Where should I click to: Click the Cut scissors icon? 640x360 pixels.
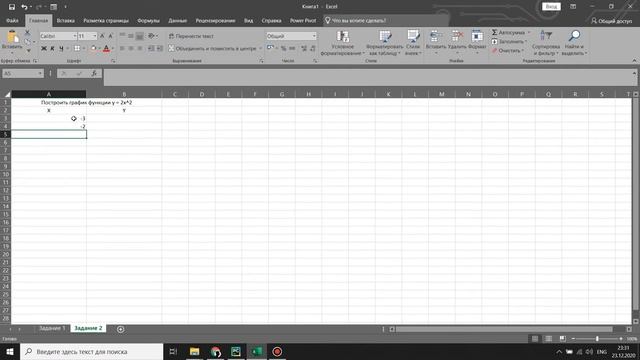pyautogui.click(x=27, y=33)
